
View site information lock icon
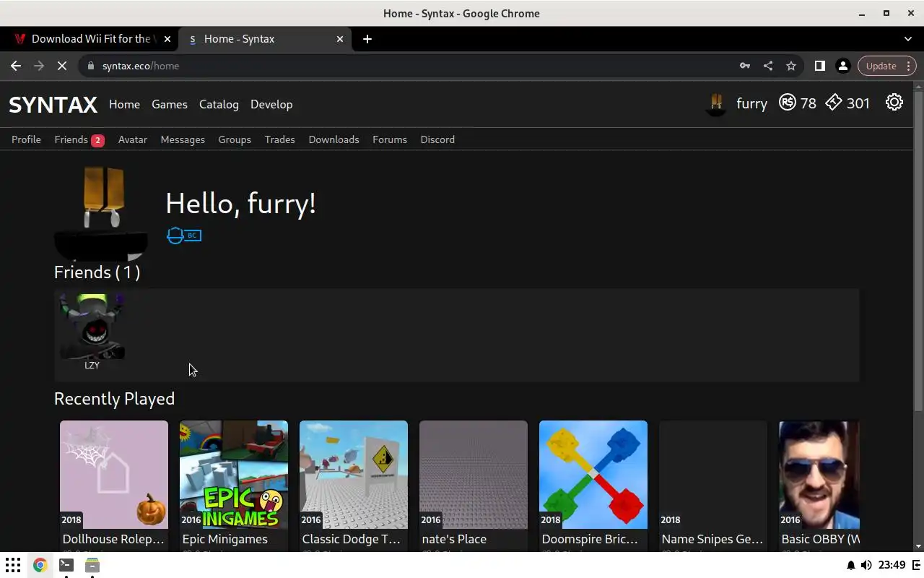pos(90,66)
